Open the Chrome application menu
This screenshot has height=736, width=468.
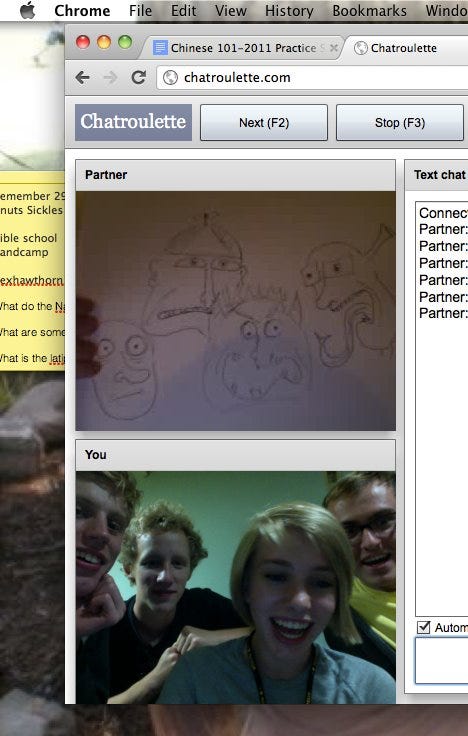[82, 10]
